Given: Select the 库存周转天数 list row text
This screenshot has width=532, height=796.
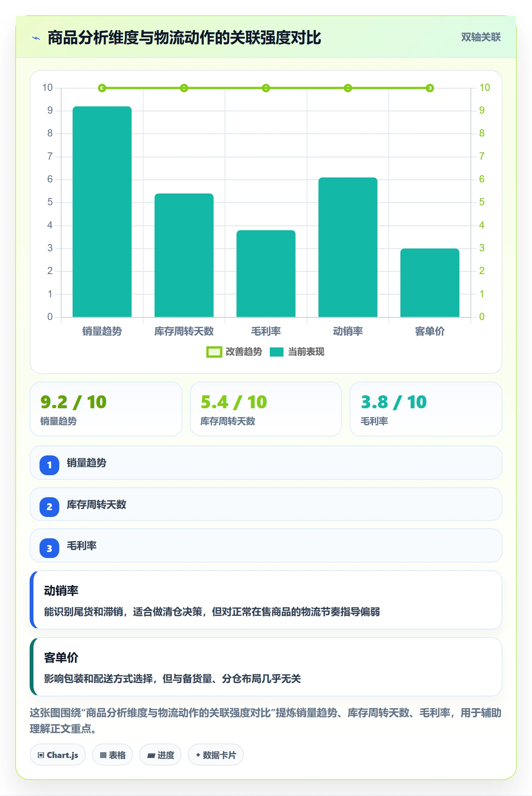Looking at the screenshot, I should [x=97, y=505].
